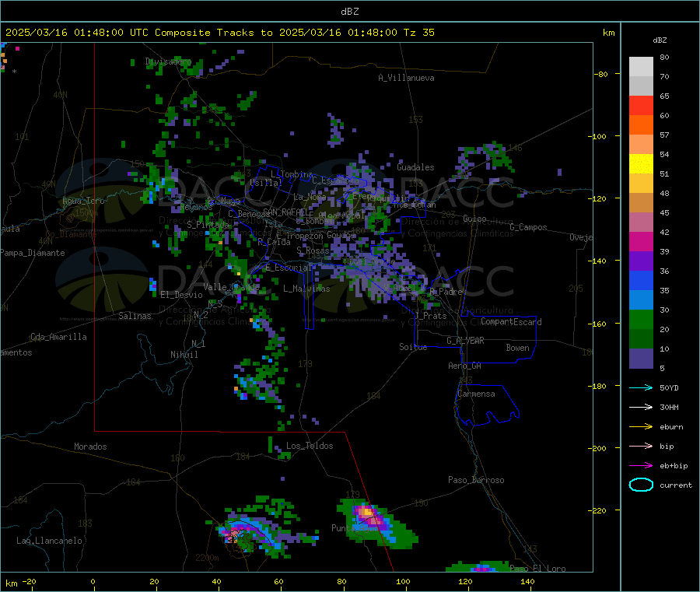Click the pink-yellow storm core near Punta Agua
This screenshot has width=700, height=592.
367,513
